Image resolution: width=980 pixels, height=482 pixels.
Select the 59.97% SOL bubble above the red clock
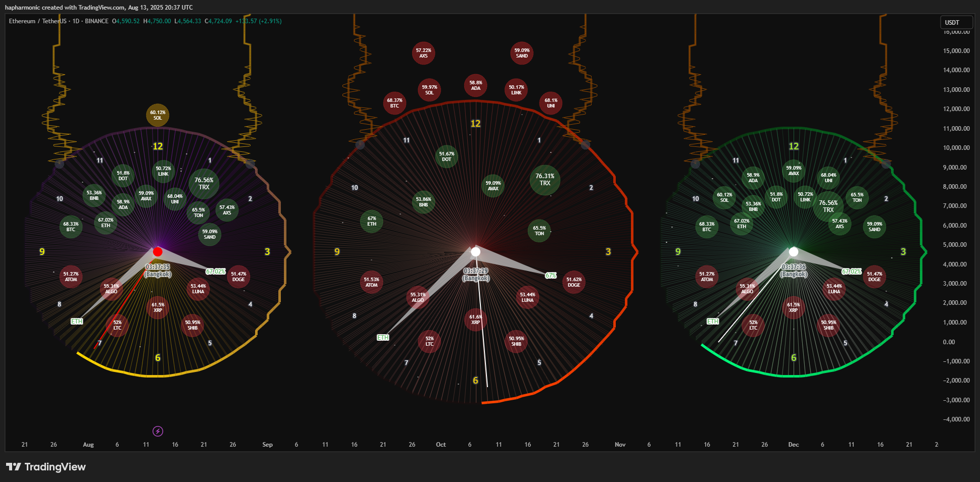point(429,90)
